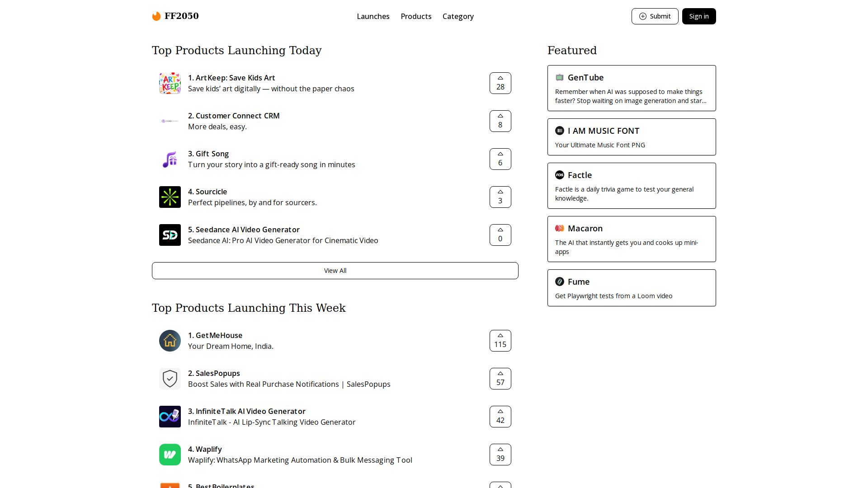This screenshot has width=868, height=488.
Task: Open the GenTube featured card
Action: 631,88
